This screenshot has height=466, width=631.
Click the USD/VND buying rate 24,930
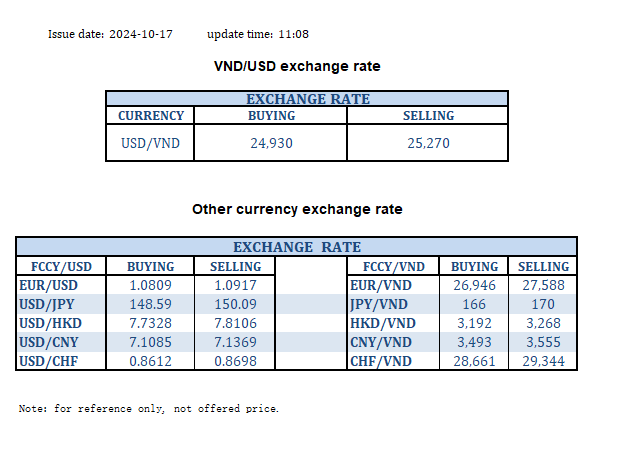272,143
